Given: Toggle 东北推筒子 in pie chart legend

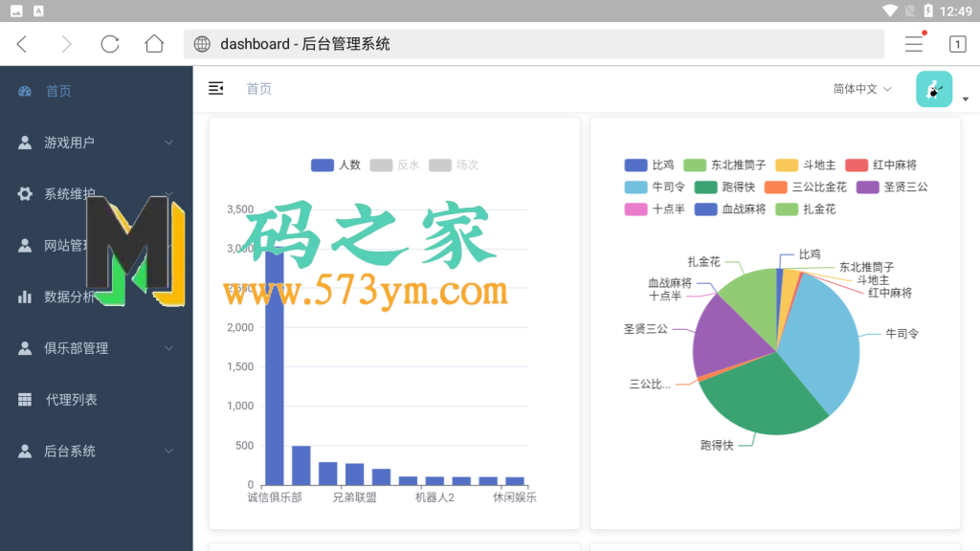Looking at the screenshot, I should tap(724, 165).
